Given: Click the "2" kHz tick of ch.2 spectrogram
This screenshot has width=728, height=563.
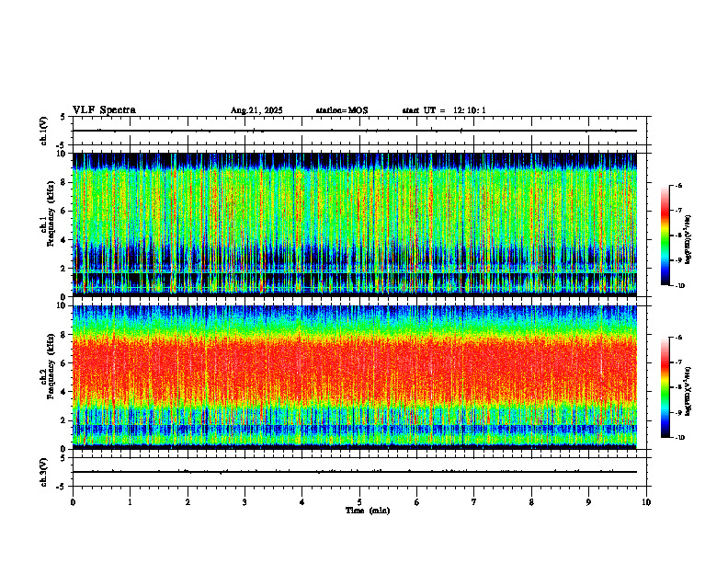Looking at the screenshot, I should [64, 420].
